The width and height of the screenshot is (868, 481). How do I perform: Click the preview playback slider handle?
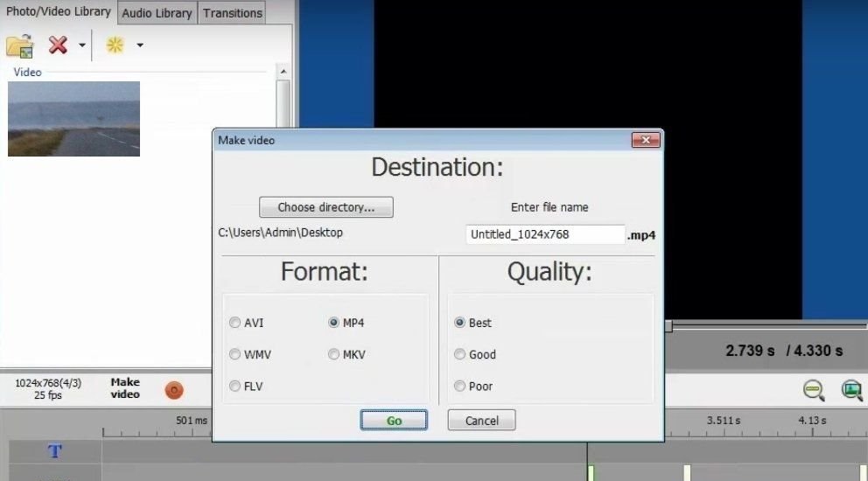pyautogui.click(x=668, y=326)
